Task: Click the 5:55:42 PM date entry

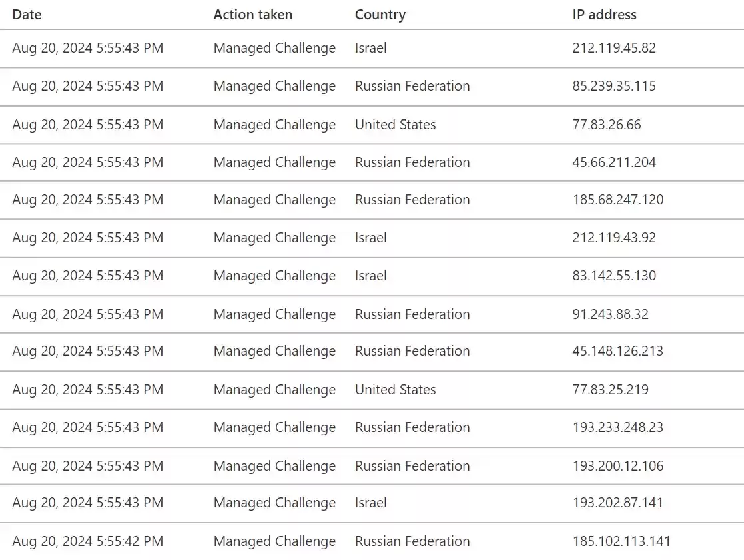Action: pos(87,541)
